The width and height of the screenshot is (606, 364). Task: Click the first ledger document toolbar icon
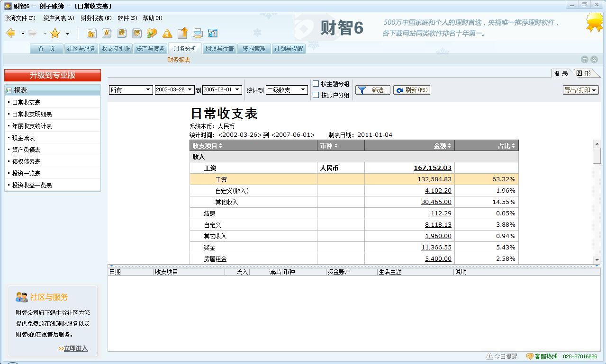click(92, 33)
